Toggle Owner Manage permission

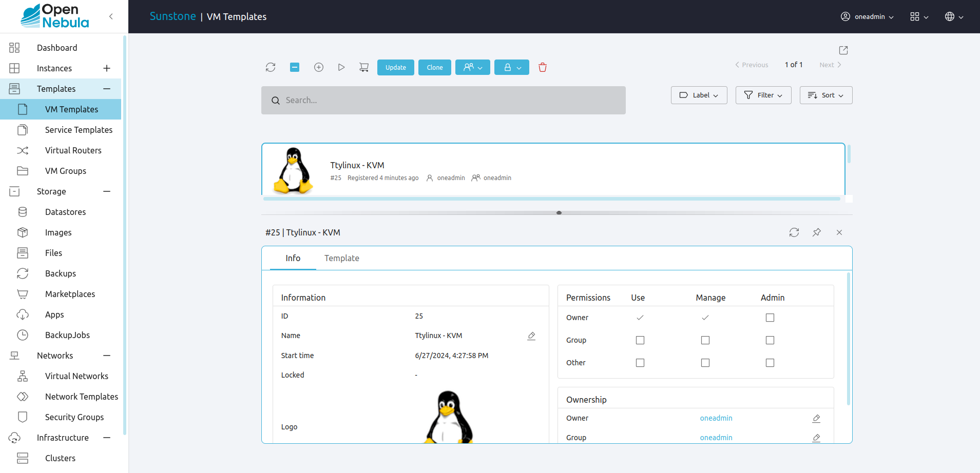705,318
